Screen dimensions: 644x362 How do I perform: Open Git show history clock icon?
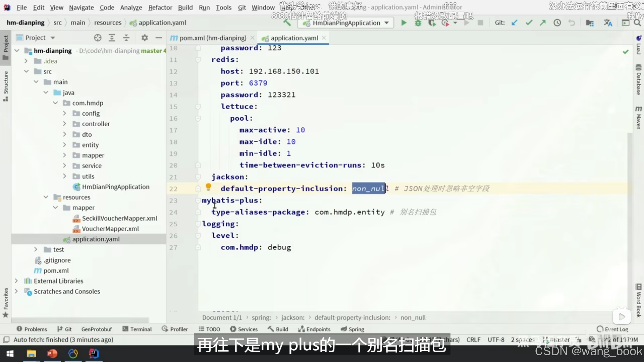click(x=557, y=23)
